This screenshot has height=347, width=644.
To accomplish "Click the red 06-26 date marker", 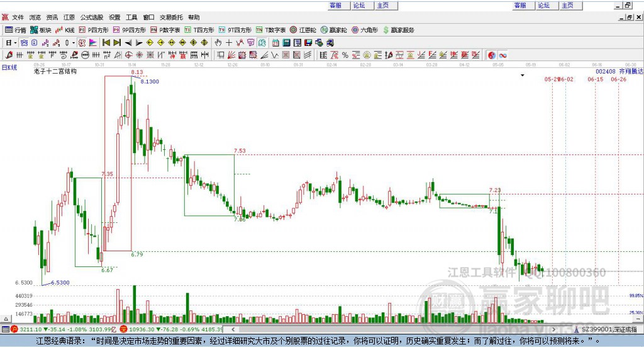I will click(x=619, y=79).
